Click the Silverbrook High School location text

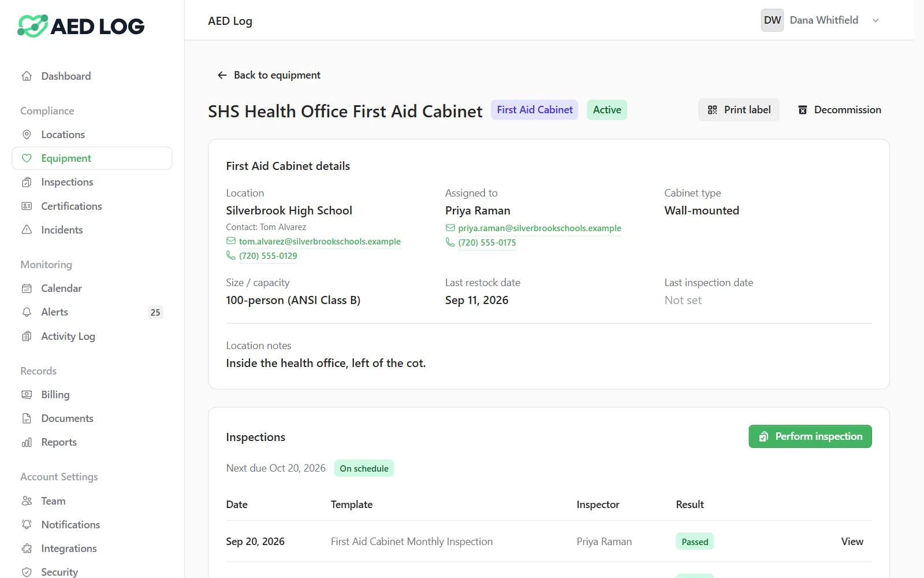(x=289, y=210)
